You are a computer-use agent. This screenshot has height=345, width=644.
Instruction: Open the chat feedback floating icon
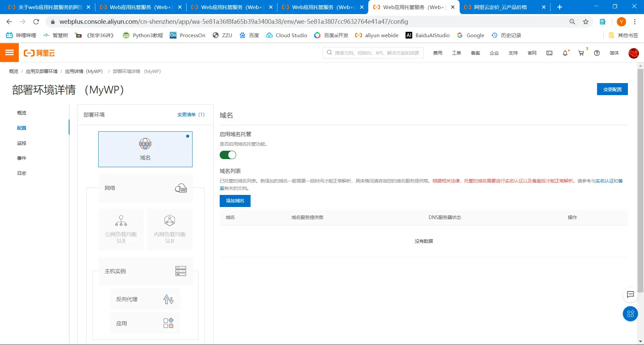click(x=630, y=294)
